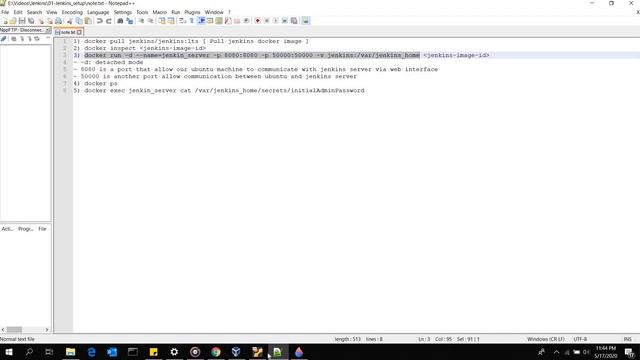The height and width of the screenshot is (360, 640).
Task: Play back the recorded macro
Action: (276, 21)
